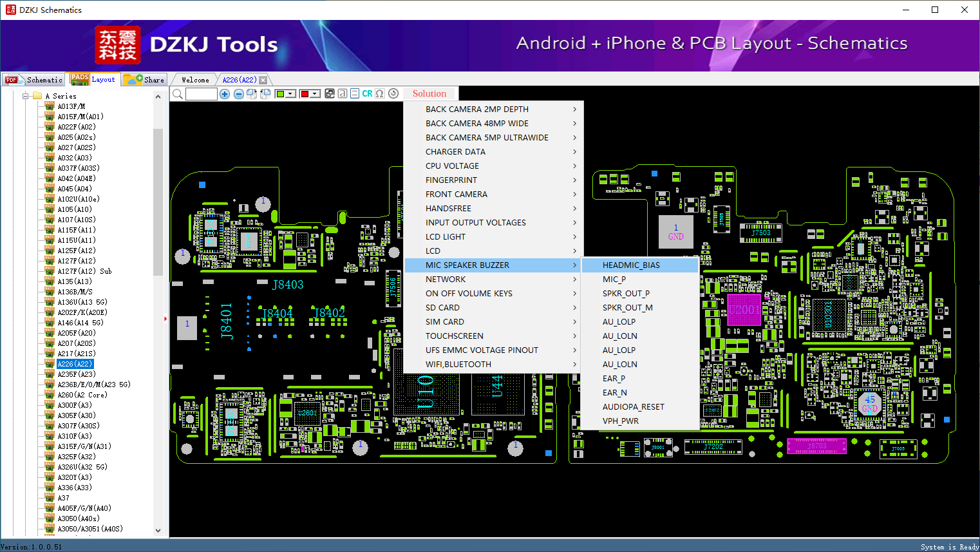The width and height of the screenshot is (980, 552).
Task: Click the Solution button
Action: click(429, 93)
